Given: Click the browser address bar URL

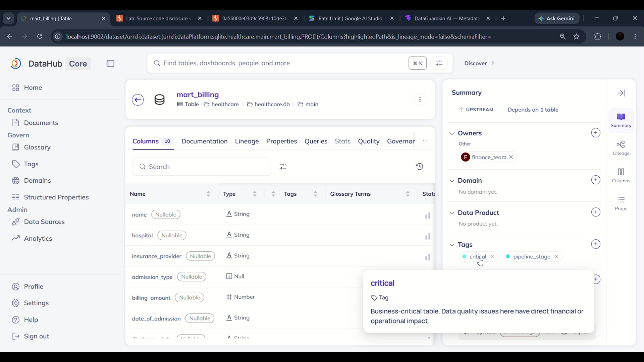Looking at the screenshot, I should [x=279, y=37].
